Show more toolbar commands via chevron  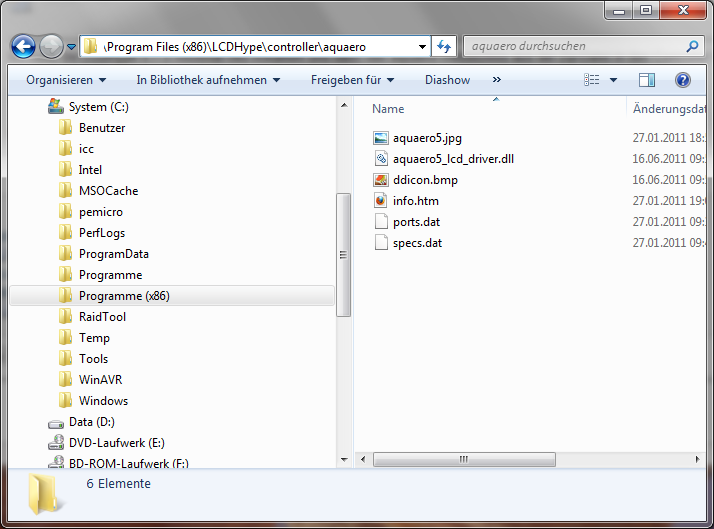[x=497, y=80]
